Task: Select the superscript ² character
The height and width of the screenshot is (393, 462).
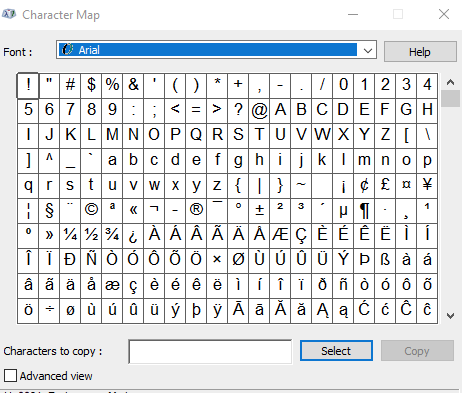Action: [x=280, y=211]
